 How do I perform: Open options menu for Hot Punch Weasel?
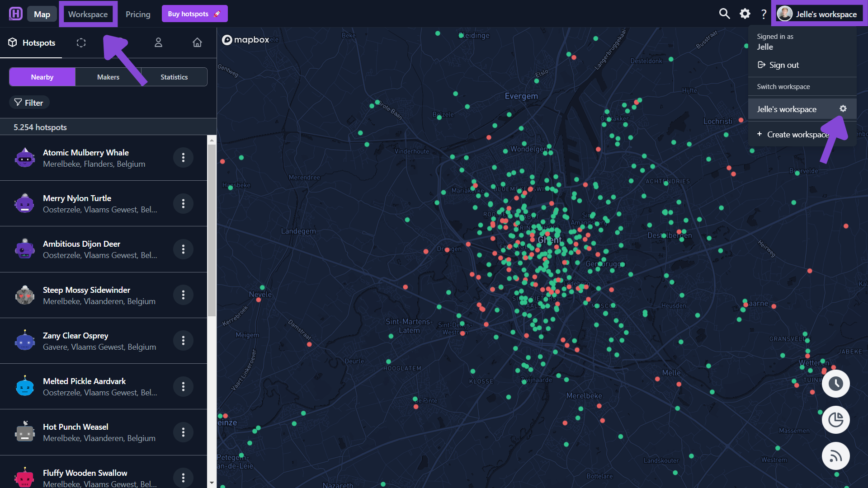183,432
